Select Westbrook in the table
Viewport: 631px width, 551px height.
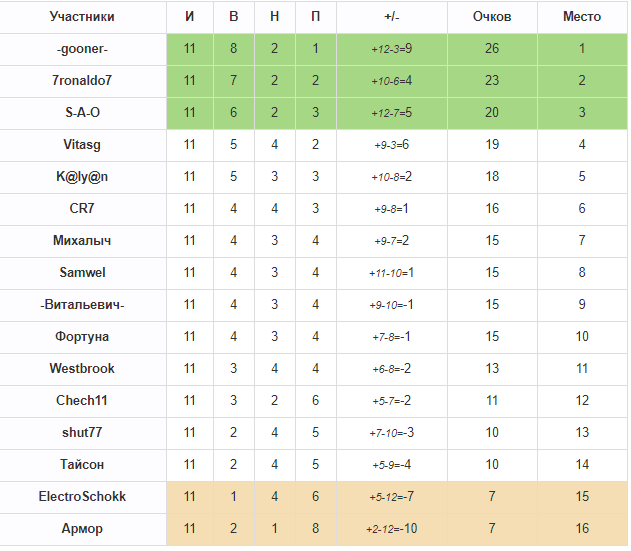click(82, 368)
